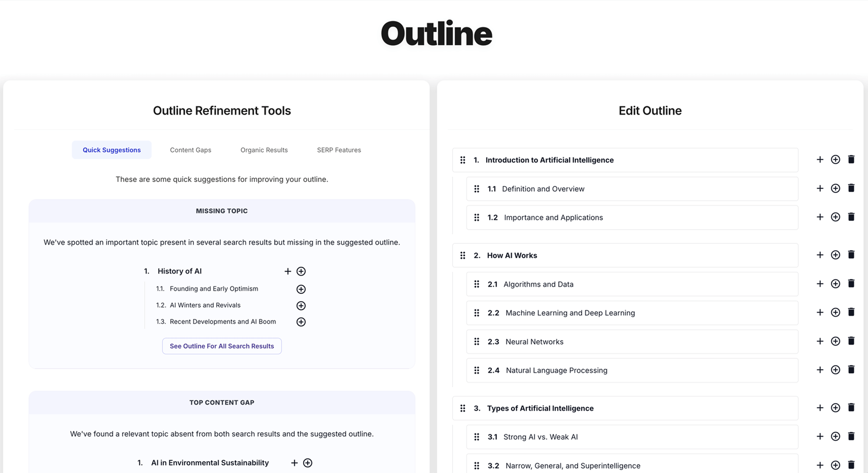Click the plus-circle next to History of AI
Image resolution: width=868 pixels, height=473 pixels.
(301, 271)
